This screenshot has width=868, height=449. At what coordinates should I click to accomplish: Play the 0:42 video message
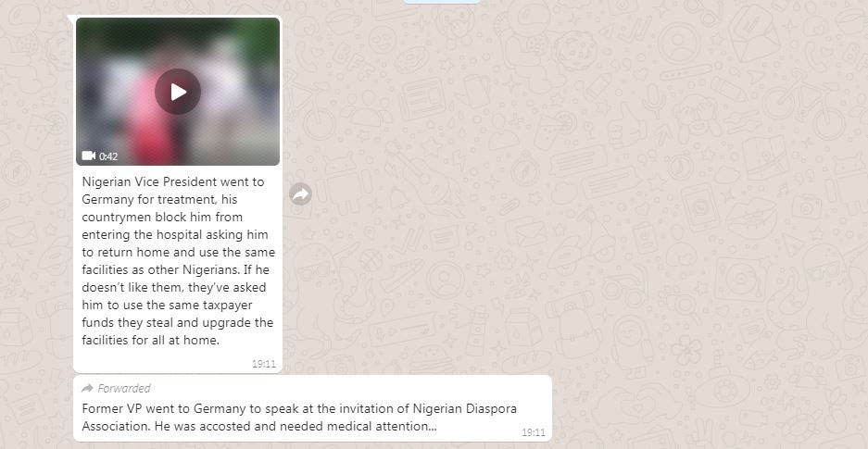tap(178, 92)
